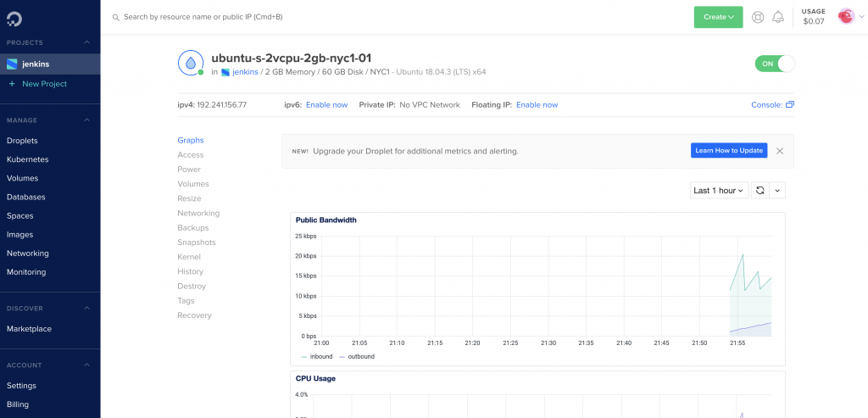The image size is (868, 418).
Task: Open the notifications bell icon
Action: (778, 17)
